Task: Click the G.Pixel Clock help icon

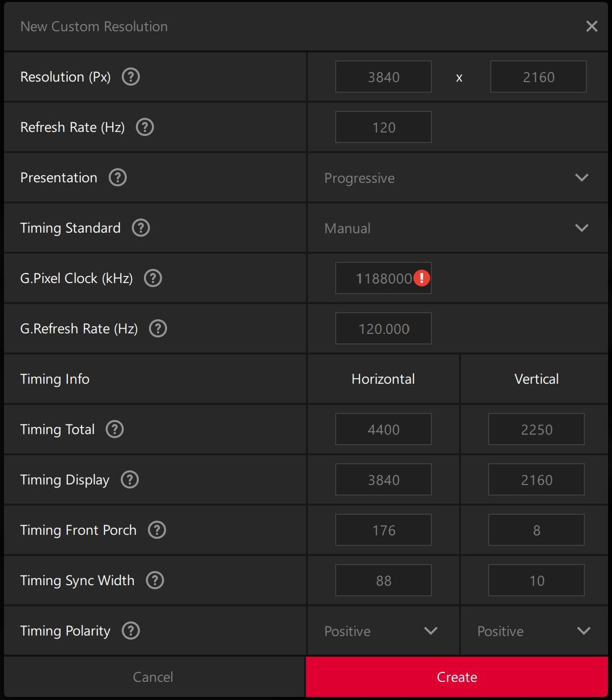Action: [x=153, y=278]
